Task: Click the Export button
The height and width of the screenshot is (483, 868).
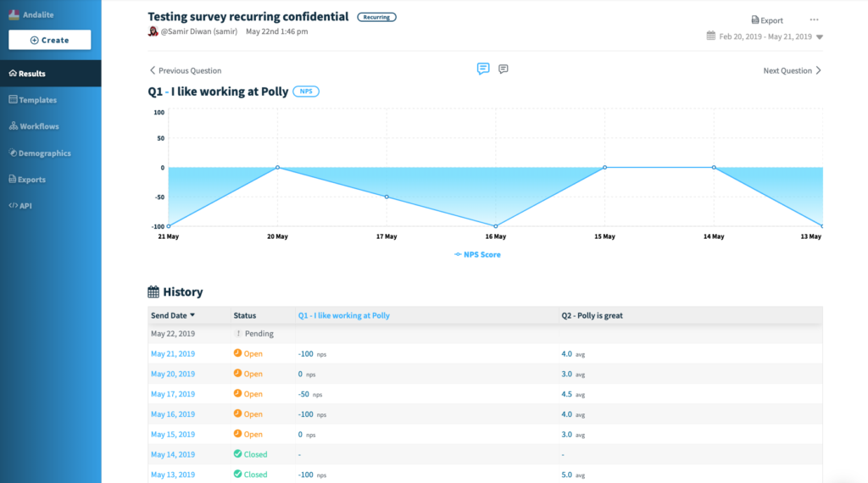Action: [767, 20]
